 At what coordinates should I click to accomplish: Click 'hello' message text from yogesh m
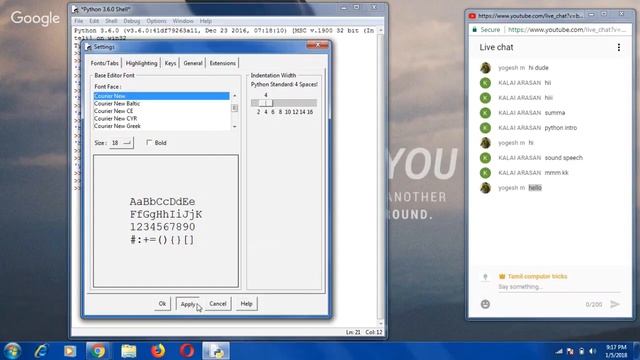(x=535, y=188)
